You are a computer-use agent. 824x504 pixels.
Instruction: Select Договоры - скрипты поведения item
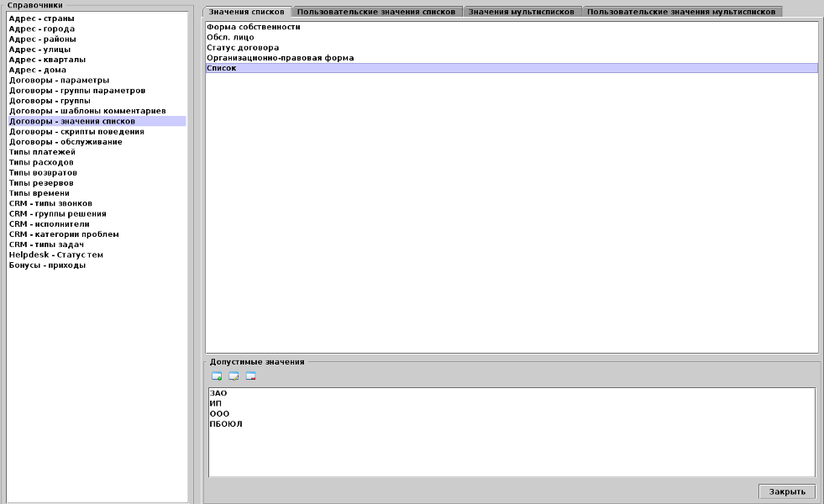[x=76, y=132]
